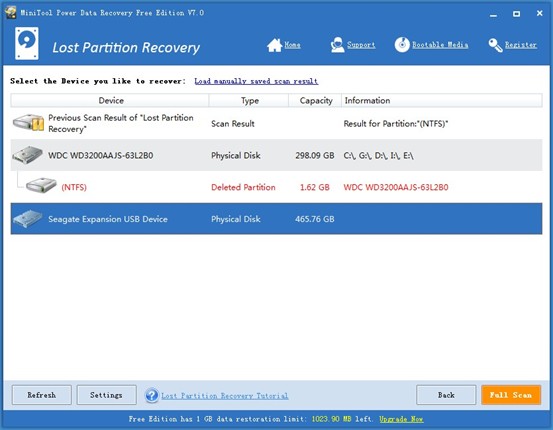Click the Upgrade Now link
Viewport: 553px width, 430px height.
point(401,419)
